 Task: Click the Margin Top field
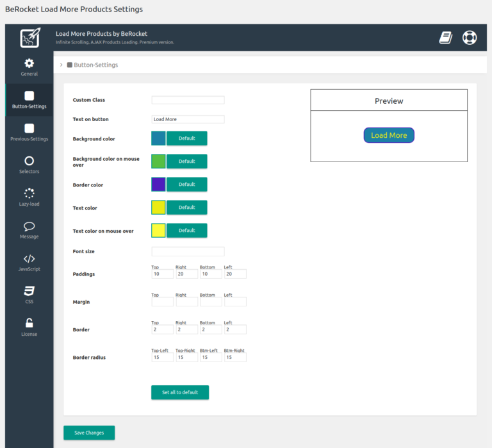[163, 302]
